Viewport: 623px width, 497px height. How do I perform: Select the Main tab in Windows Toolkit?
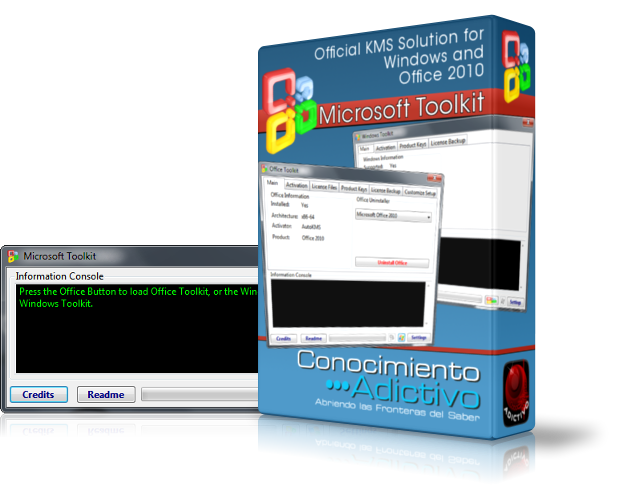tap(364, 149)
